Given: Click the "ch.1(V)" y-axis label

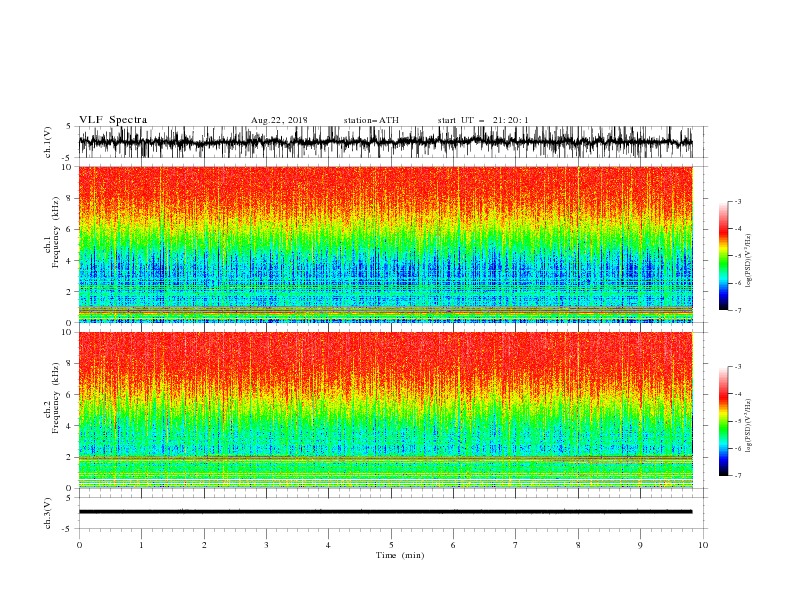Looking at the screenshot, I should point(48,142).
